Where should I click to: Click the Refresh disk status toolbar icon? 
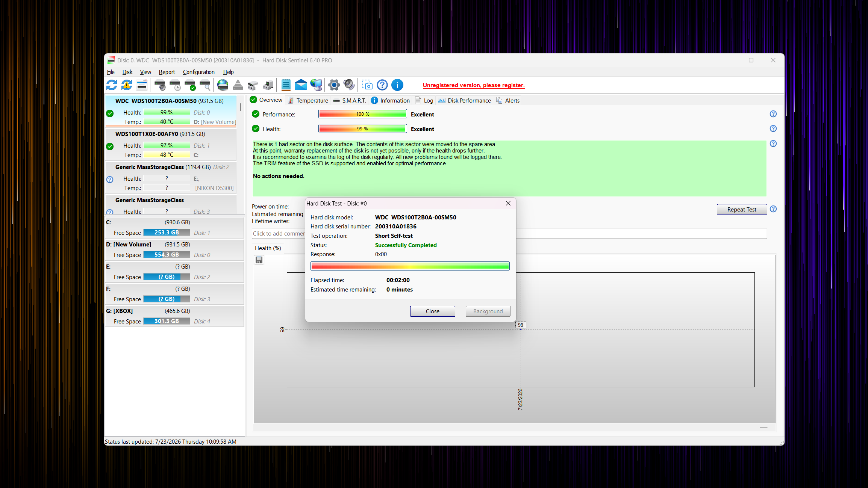[x=112, y=85]
